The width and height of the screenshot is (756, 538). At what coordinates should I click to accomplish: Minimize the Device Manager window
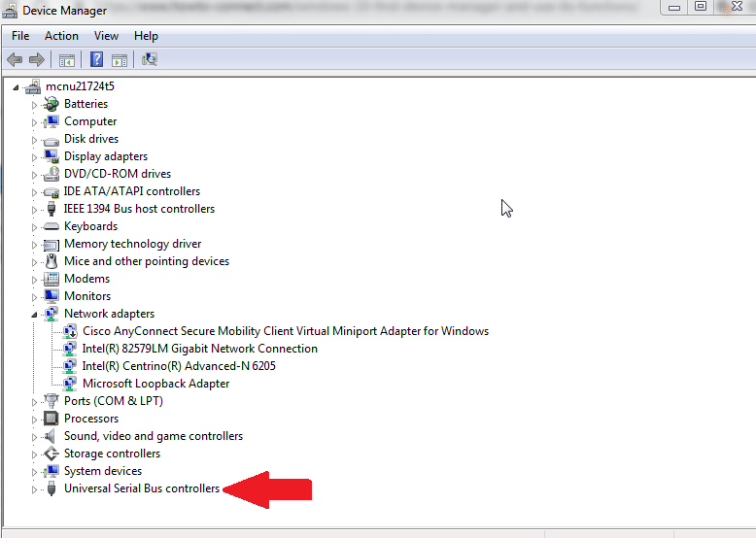pyautogui.click(x=674, y=7)
